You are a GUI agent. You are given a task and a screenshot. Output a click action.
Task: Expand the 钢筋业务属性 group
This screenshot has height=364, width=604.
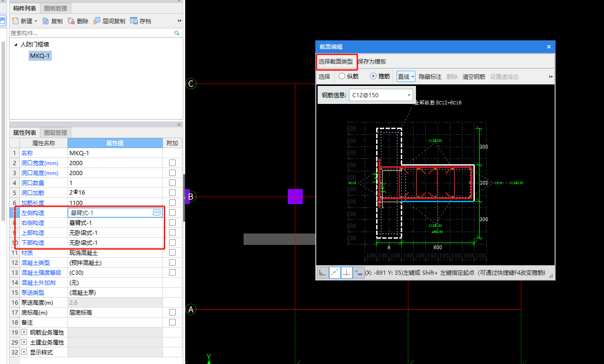(x=24, y=332)
